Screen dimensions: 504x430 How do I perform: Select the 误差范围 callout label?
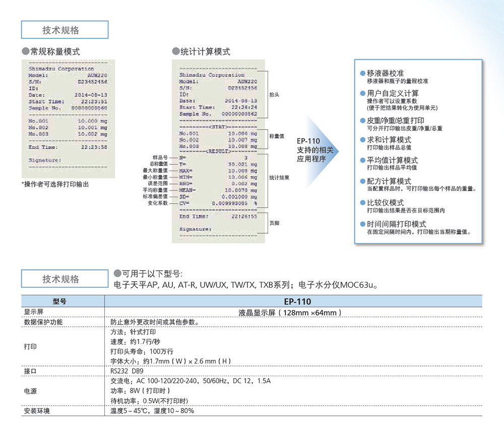(158, 183)
